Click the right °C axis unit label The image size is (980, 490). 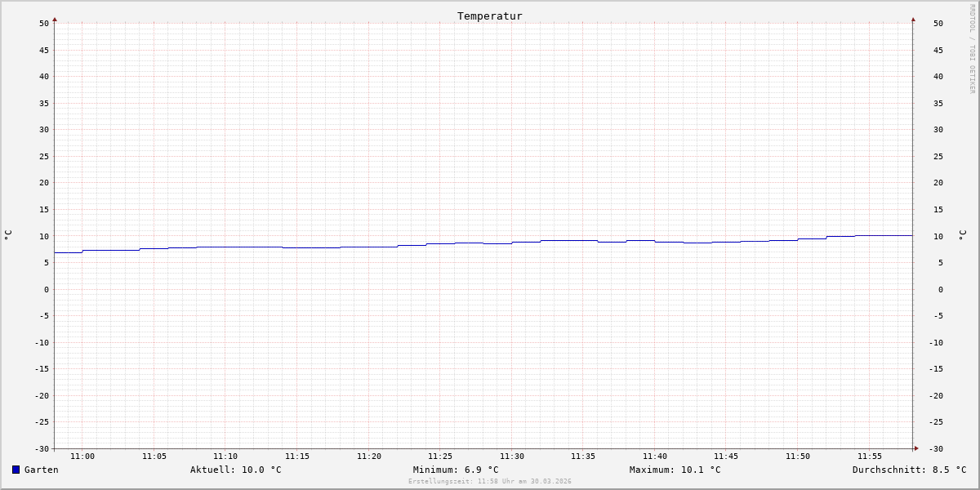click(962, 235)
